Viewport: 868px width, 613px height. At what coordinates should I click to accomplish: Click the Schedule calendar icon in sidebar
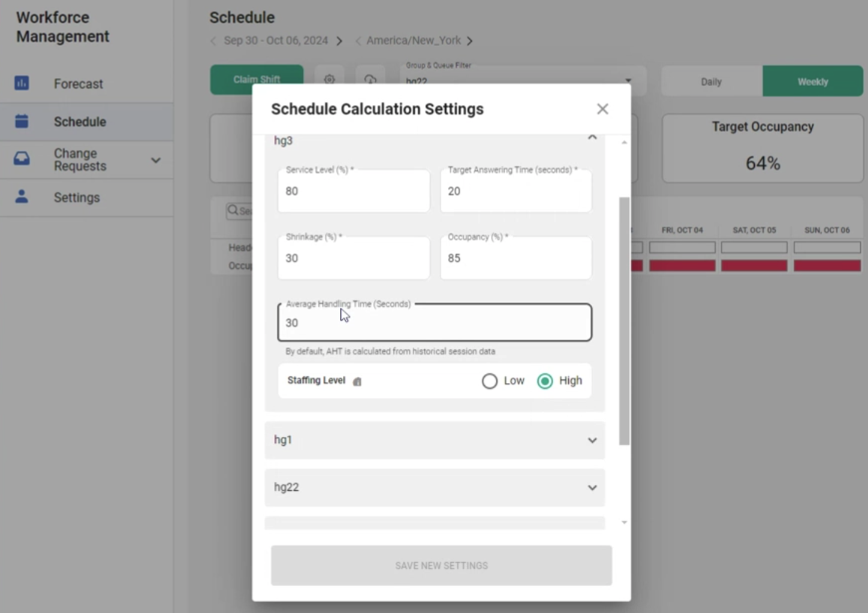[x=22, y=121]
